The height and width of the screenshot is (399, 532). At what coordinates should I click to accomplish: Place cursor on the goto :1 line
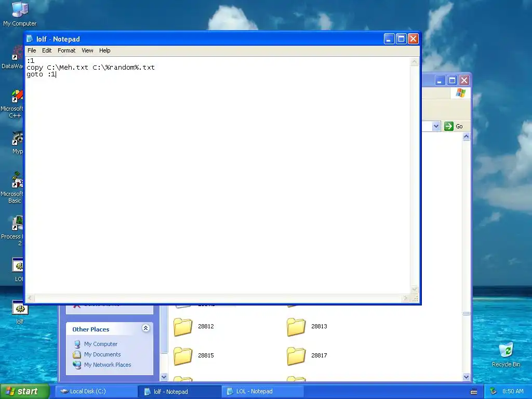point(41,74)
